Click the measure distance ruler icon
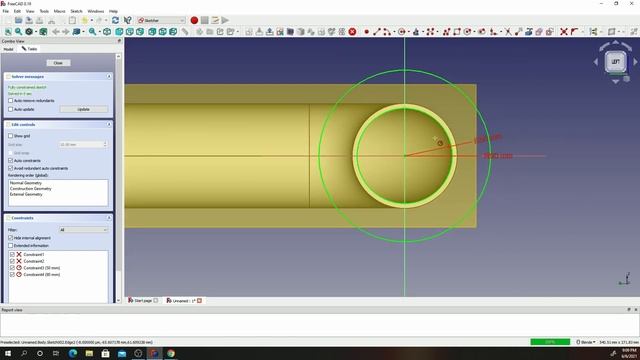This screenshot has width=640, height=360. coord(185,32)
